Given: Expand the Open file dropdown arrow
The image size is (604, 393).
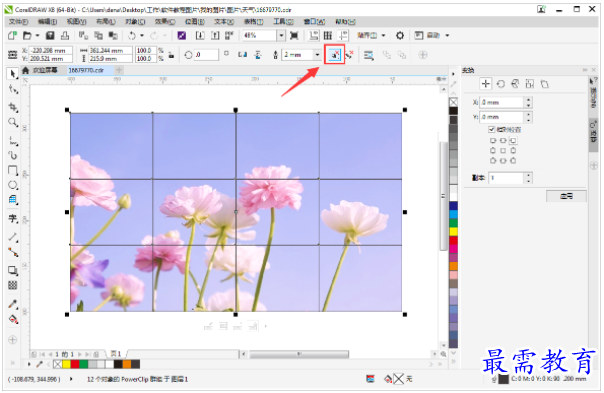Looking at the screenshot, I should (x=37, y=35).
